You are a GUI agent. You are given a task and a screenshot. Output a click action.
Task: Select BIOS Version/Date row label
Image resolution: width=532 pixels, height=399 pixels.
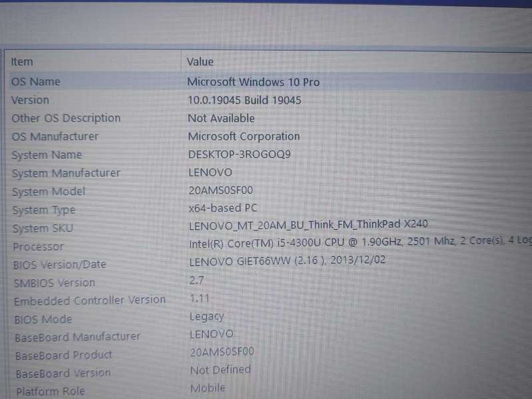point(60,265)
